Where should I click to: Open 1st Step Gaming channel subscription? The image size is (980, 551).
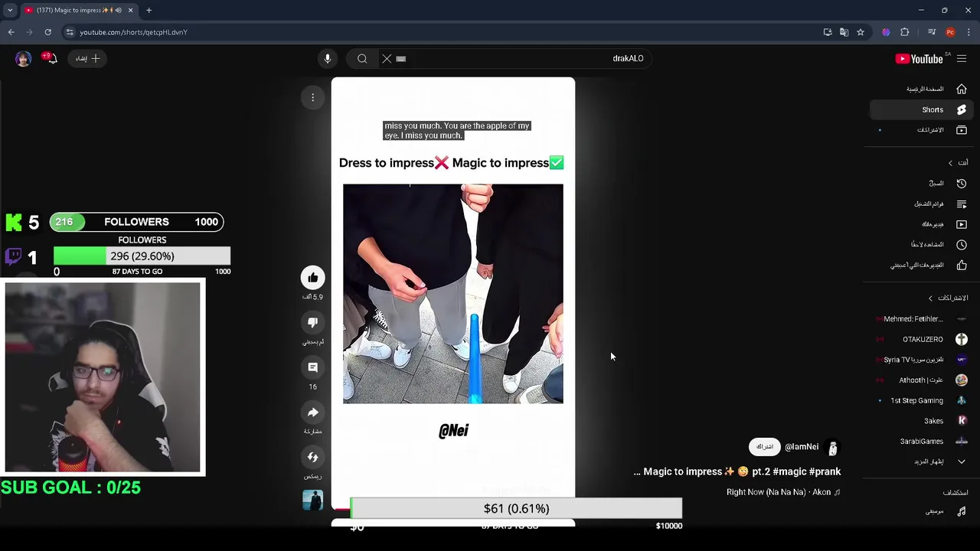923,400
